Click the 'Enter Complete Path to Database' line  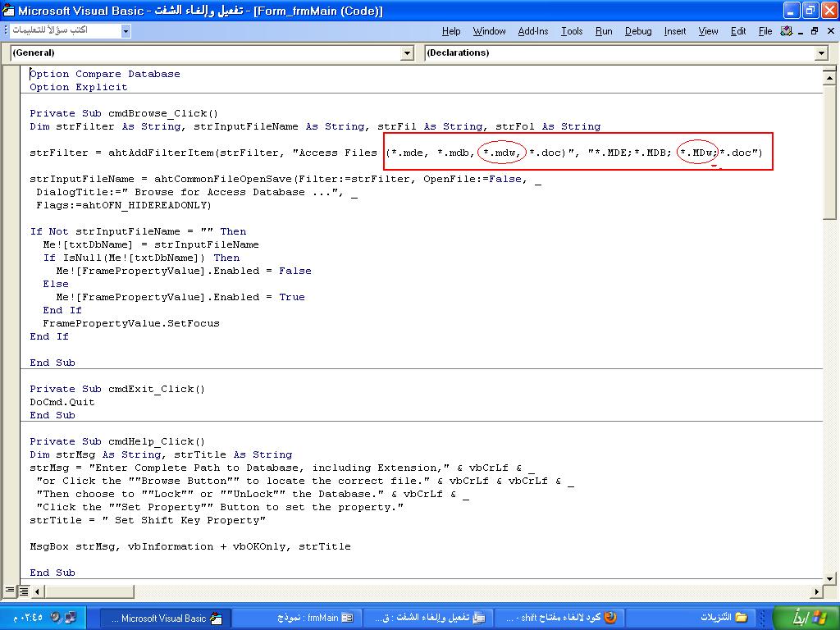(x=282, y=468)
